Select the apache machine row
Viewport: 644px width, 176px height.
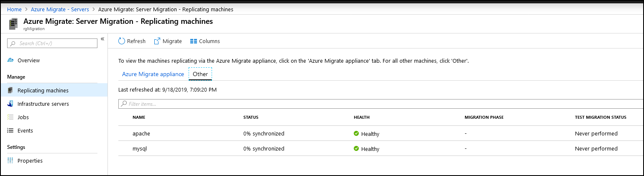coord(381,134)
